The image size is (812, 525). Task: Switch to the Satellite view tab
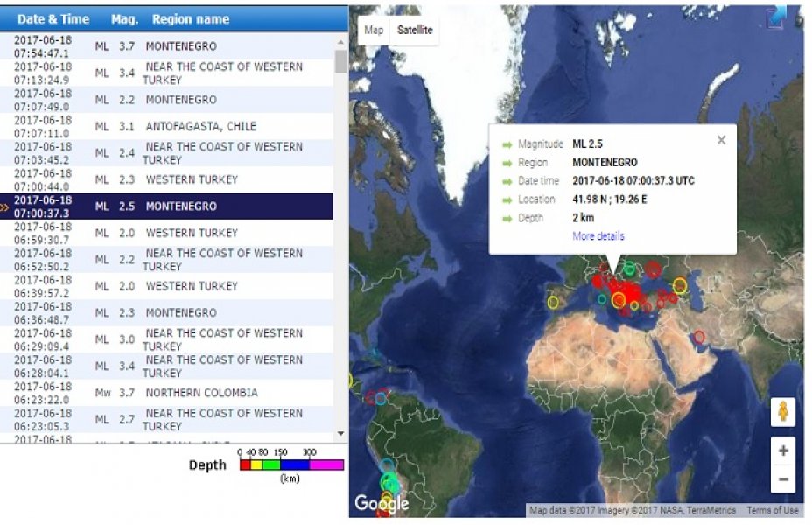coord(415,30)
